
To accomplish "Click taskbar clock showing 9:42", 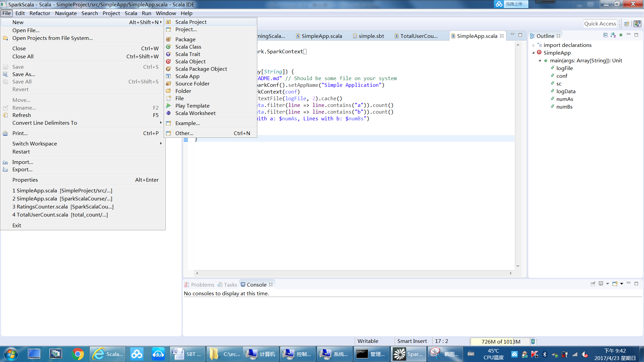I will point(615,354).
